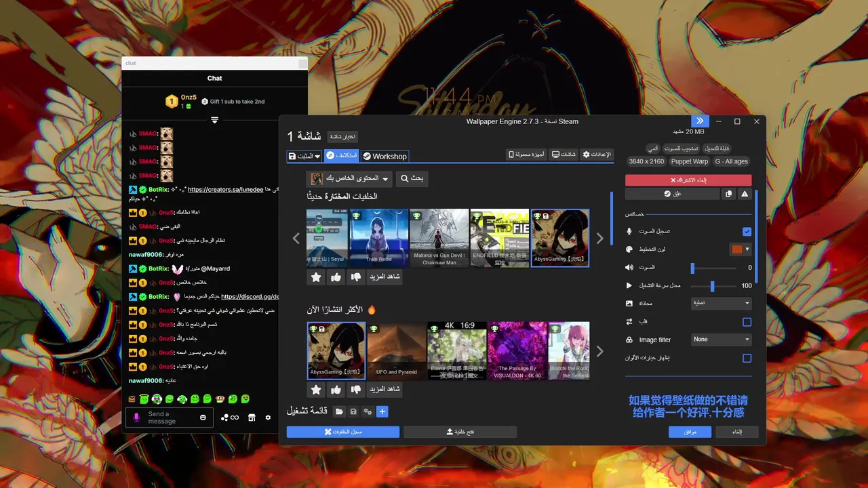Toggle the audio recording checkbox

pos(747,231)
